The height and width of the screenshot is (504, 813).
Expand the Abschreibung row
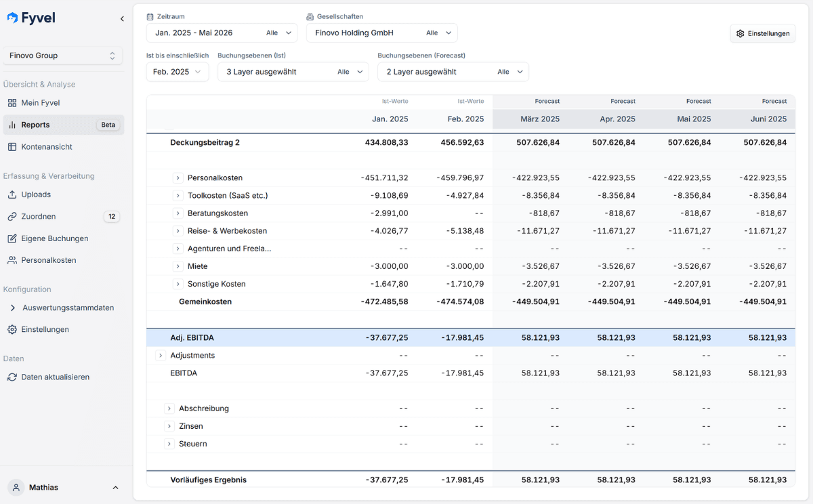point(169,408)
